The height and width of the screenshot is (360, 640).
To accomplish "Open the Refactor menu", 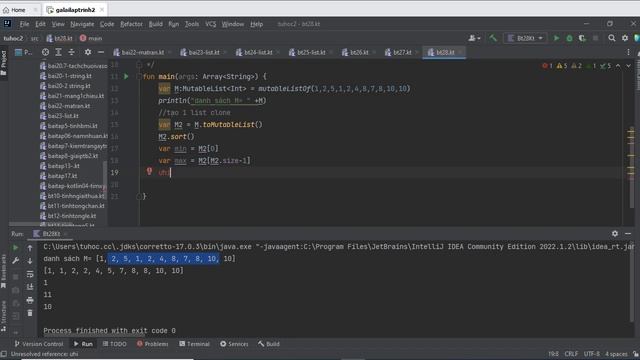I will [x=131, y=24].
